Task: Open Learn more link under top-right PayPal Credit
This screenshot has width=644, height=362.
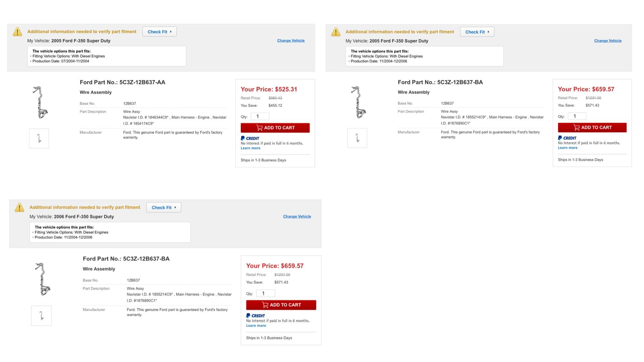Action: [x=568, y=148]
